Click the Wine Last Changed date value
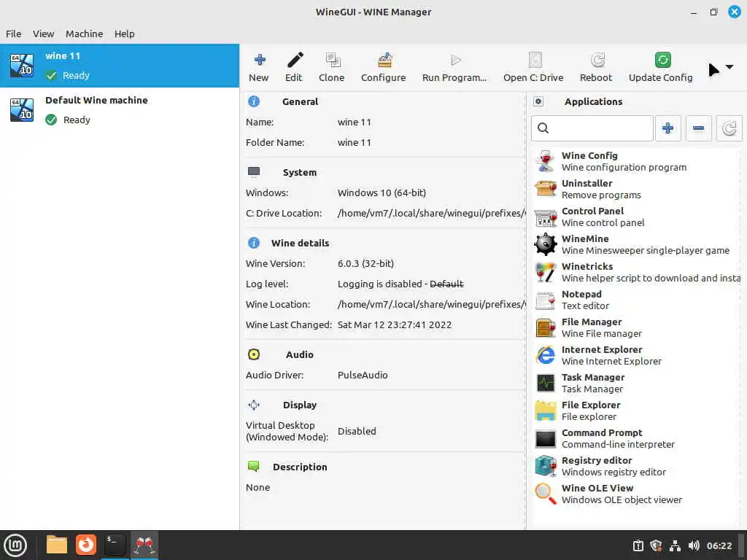747x560 pixels. (395, 324)
